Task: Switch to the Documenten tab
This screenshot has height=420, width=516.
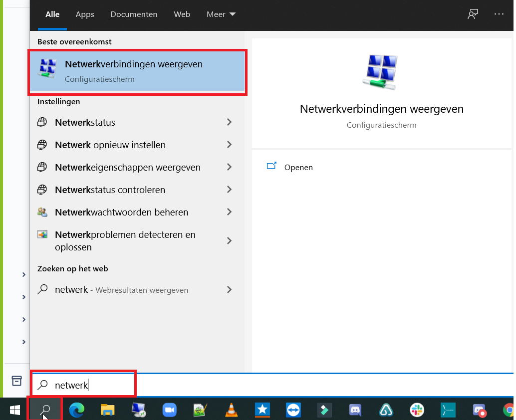Action: pos(134,14)
